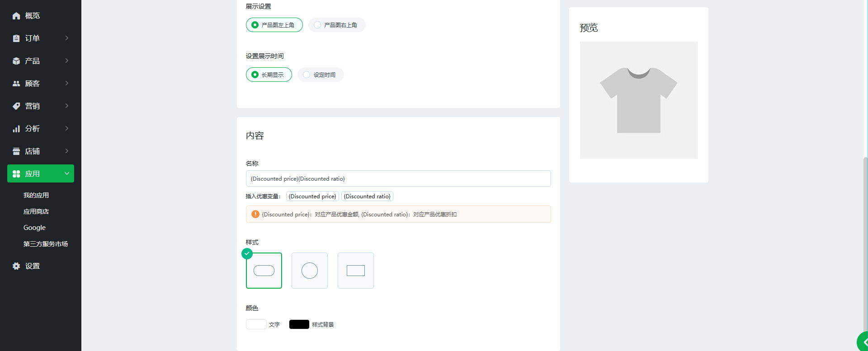Viewport: 868px width, 351px height.
Task: Expand the 订单 submenu chevron
Action: click(66, 38)
